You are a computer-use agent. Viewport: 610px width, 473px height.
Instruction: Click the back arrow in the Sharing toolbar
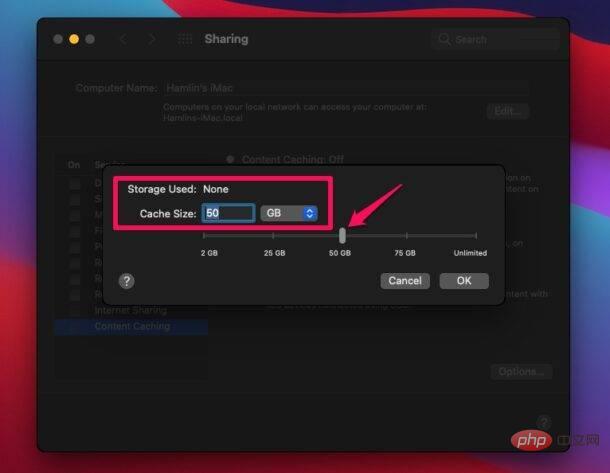coord(123,39)
